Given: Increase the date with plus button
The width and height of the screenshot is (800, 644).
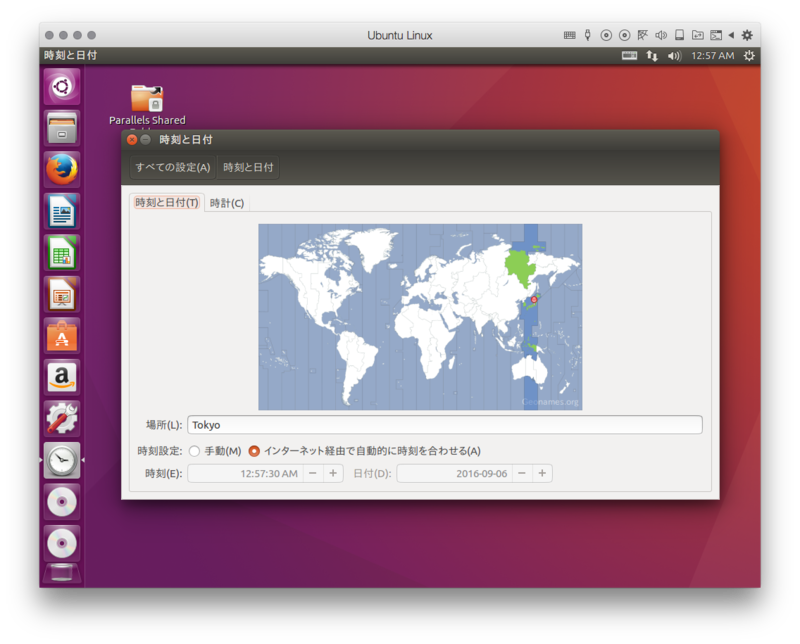Looking at the screenshot, I should point(542,474).
